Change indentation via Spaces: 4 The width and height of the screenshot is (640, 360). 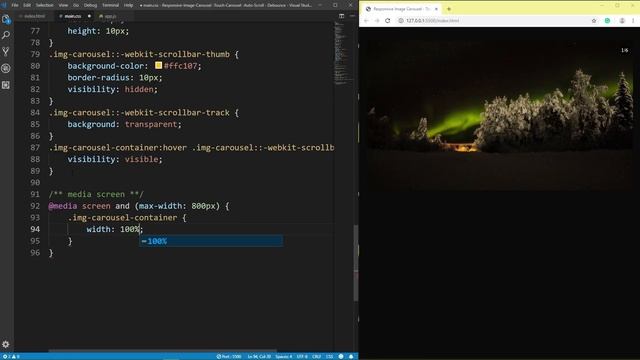tap(284, 356)
